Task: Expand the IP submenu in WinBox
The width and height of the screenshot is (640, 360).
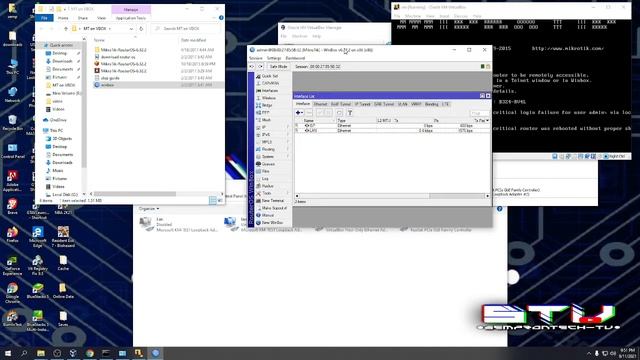Action: (272, 127)
